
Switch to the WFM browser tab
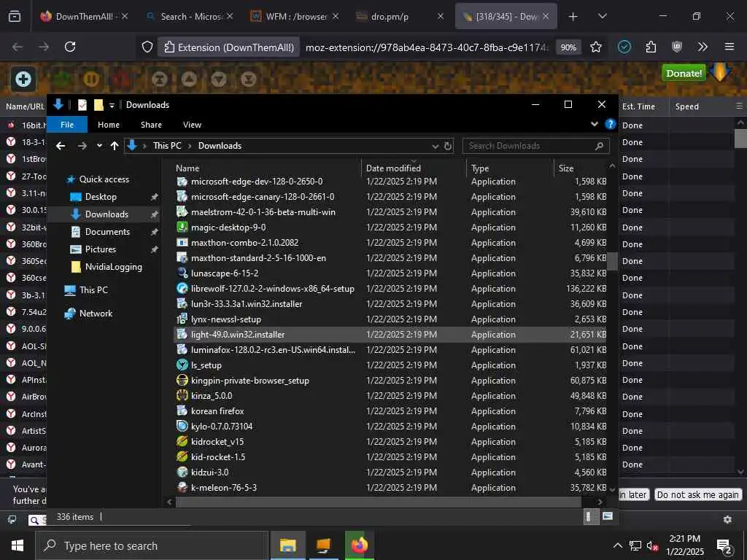click(x=294, y=17)
